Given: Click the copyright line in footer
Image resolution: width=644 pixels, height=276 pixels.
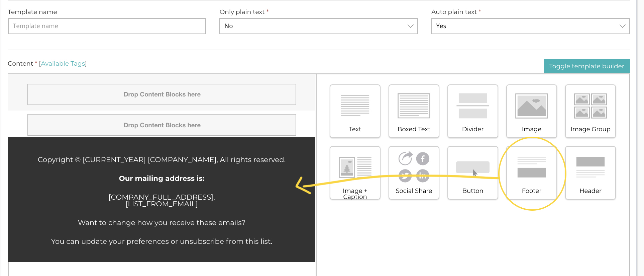Looking at the screenshot, I should pos(162,160).
